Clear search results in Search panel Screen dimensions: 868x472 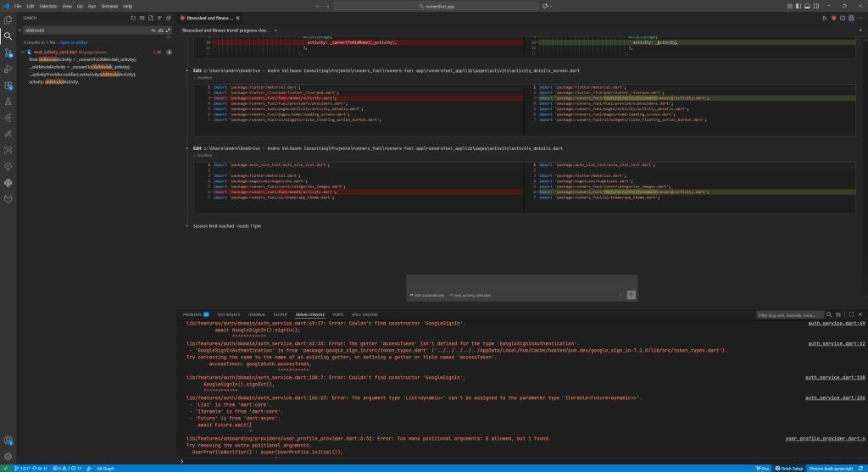[x=142, y=18]
